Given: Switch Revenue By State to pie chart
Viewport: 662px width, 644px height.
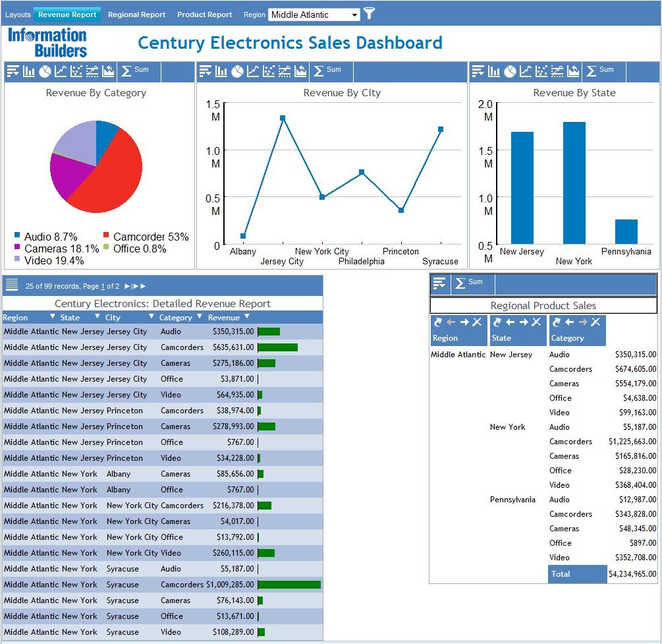Looking at the screenshot, I should point(510,71).
